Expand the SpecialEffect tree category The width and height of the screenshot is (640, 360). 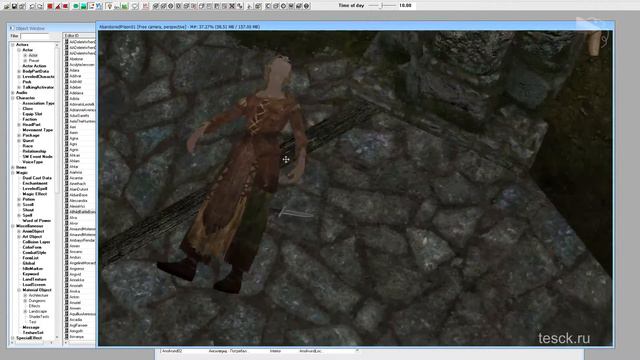(13, 338)
